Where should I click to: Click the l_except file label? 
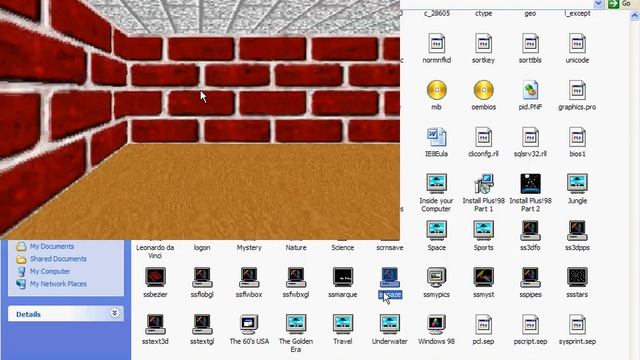(x=577, y=13)
